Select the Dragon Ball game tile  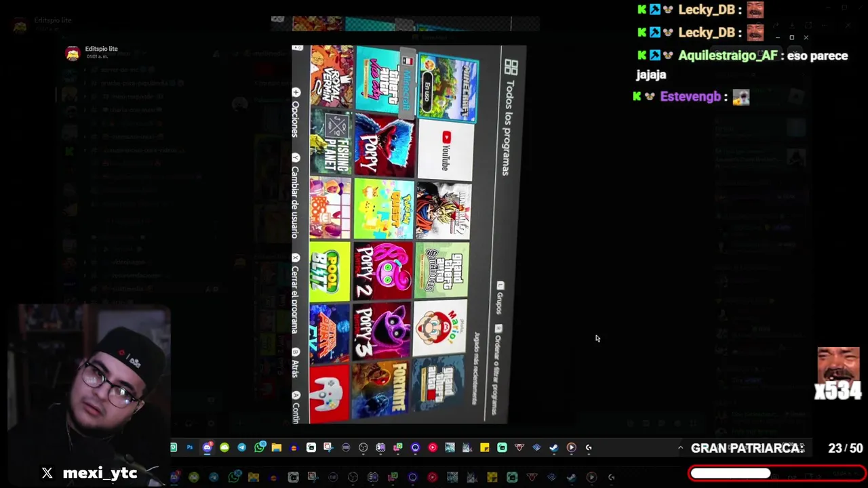pos(443,211)
